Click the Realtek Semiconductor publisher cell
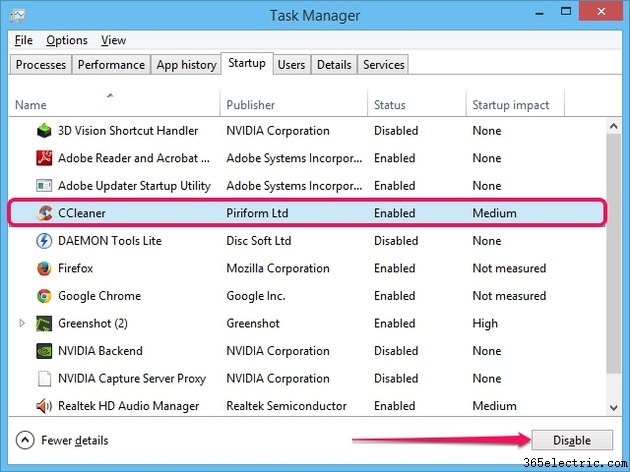This screenshot has height=472, width=630. pos(286,406)
